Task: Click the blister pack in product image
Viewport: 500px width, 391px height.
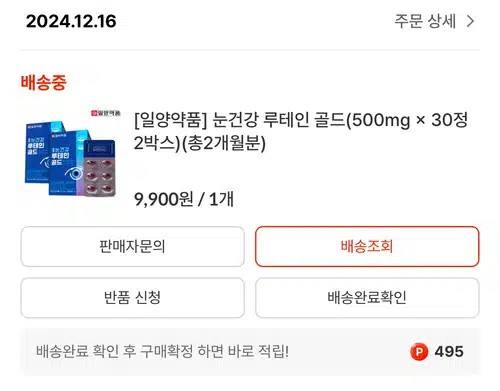Action: pyautogui.click(x=99, y=168)
